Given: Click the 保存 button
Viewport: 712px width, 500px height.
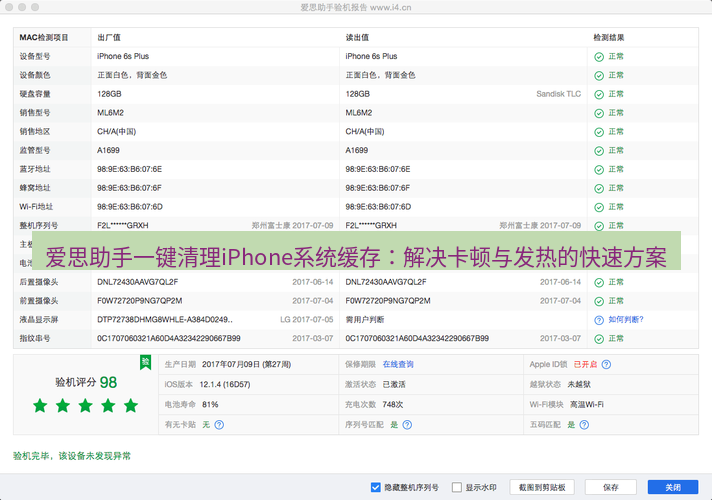Looking at the screenshot, I should [610, 487].
